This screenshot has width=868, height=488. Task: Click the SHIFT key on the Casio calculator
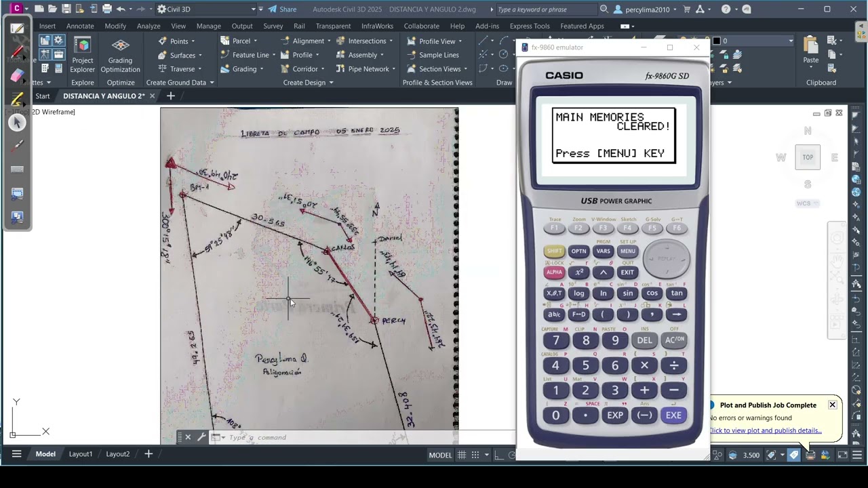pos(554,251)
